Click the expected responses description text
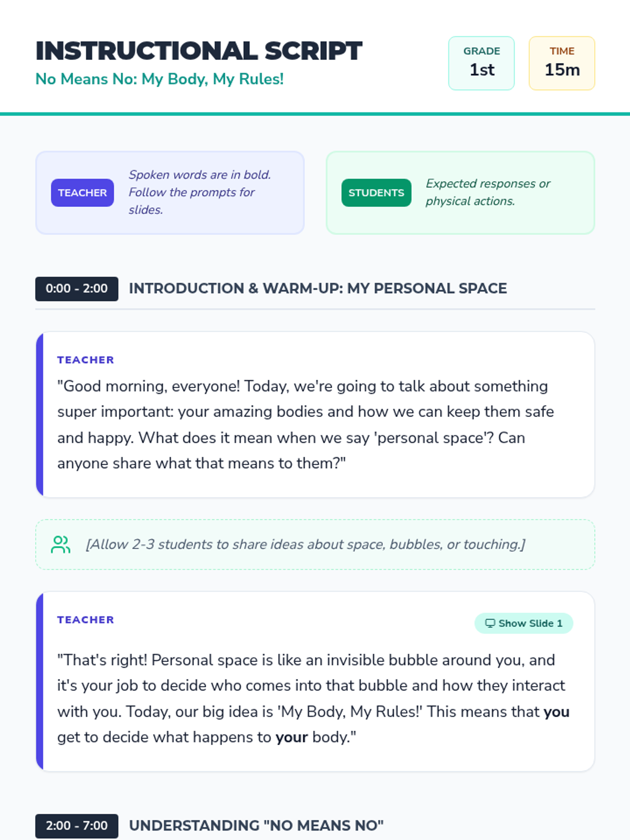Viewport: 630px width, 840px height. pyautogui.click(x=488, y=192)
